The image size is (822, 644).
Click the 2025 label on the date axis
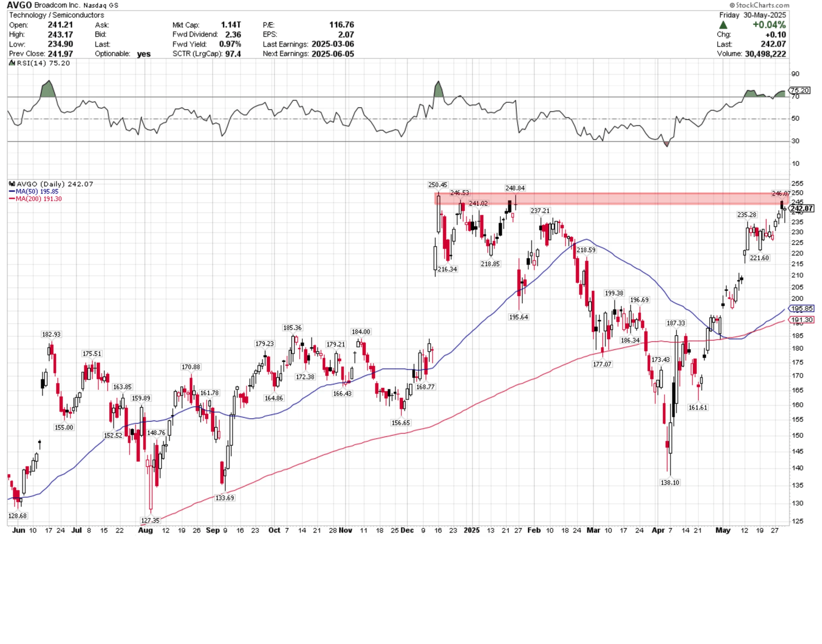pyautogui.click(x=471, y=531)
